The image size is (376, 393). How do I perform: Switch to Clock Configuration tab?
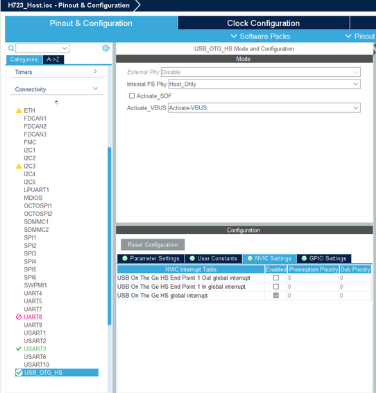[x=263, y=23]
